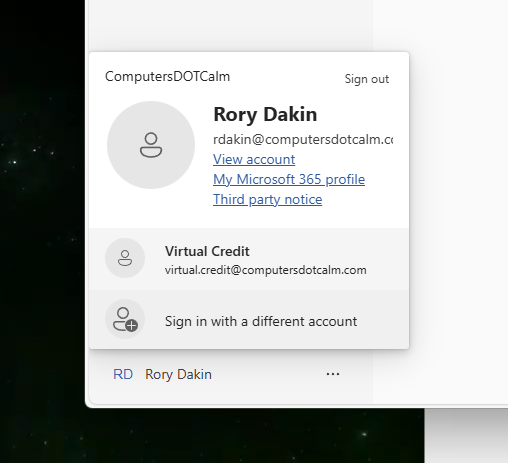Click the RD initials badge

(x=123, y=374)
